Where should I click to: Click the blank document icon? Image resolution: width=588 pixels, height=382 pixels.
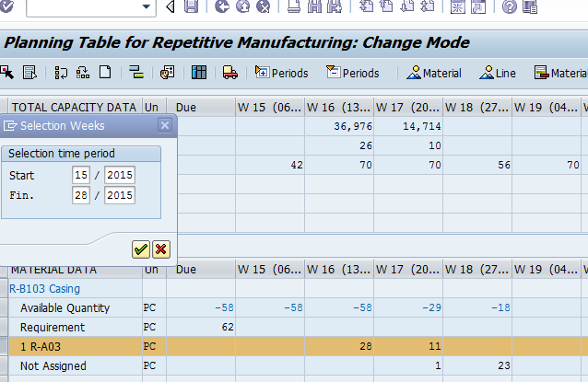(x=105, y=72)
